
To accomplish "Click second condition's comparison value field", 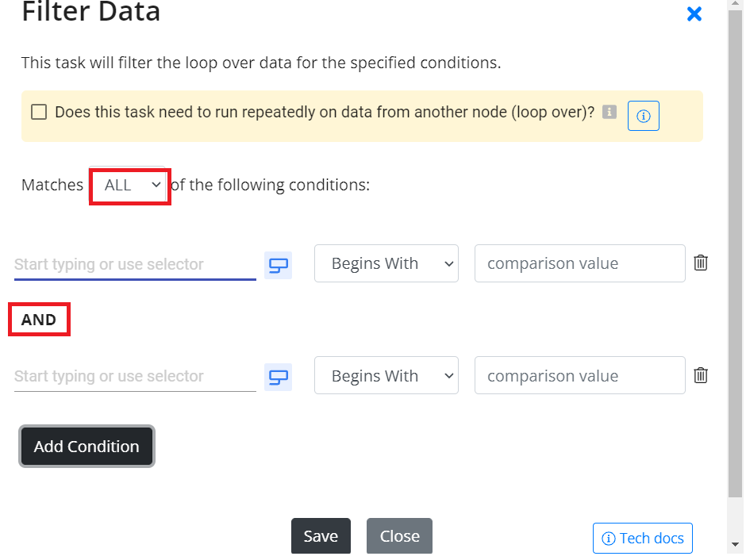I will (580, 375).
